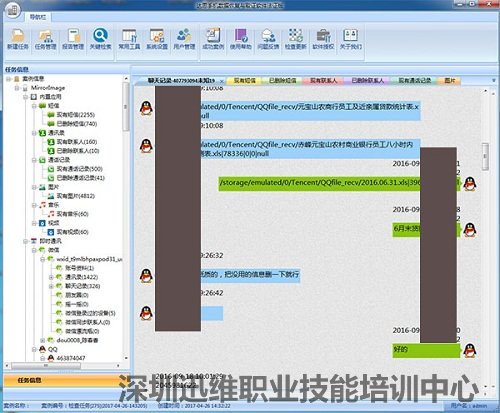Viewport: 500px width, 413px height.
Task: Select the 导航栏 ribbon tab
Action: 38,17
